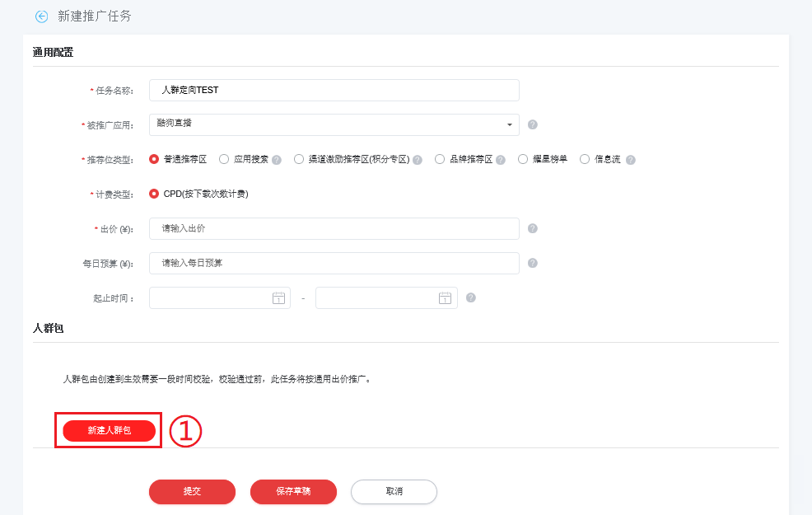Cancel the task with 取消 button

click(x=394, y=492)
